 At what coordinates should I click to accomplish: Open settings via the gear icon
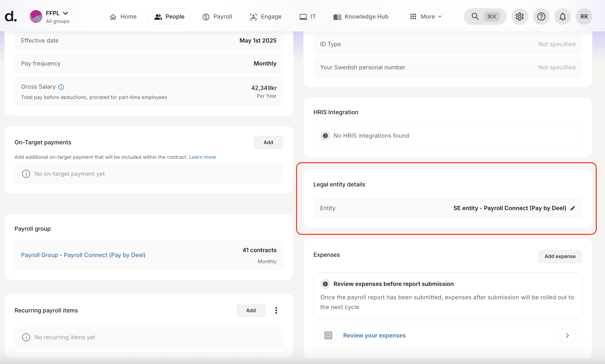coord(520,16)
